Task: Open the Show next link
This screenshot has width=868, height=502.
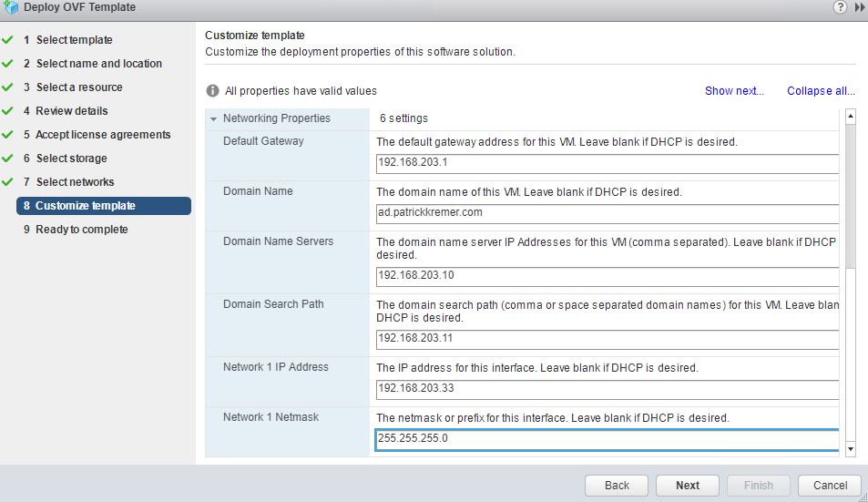Action: point(734,91)
